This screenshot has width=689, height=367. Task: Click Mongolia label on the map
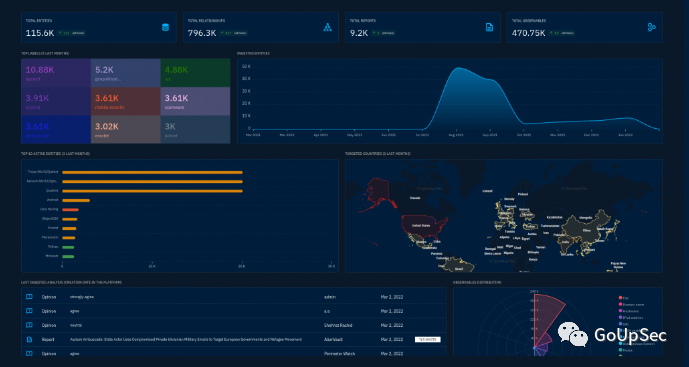click(586, 218)
